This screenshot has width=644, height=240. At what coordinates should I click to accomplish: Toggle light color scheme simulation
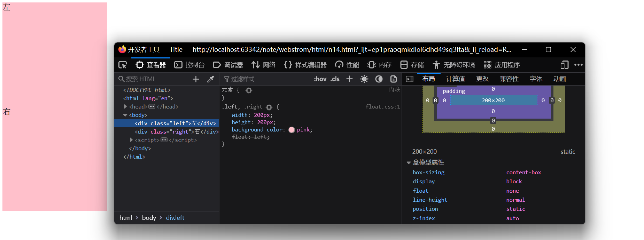pos(364,79)
